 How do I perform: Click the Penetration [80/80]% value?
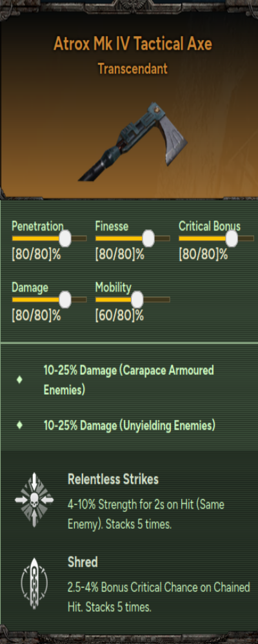[x=36, y=255]
